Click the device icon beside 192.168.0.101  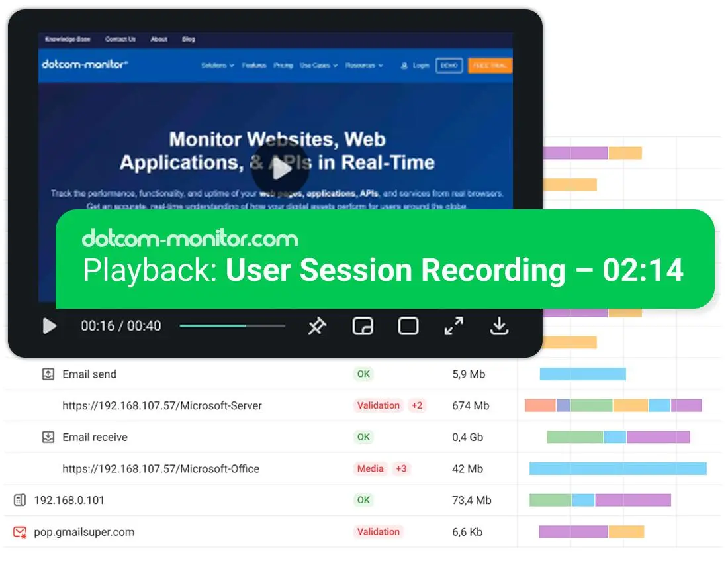pos(19,500)
